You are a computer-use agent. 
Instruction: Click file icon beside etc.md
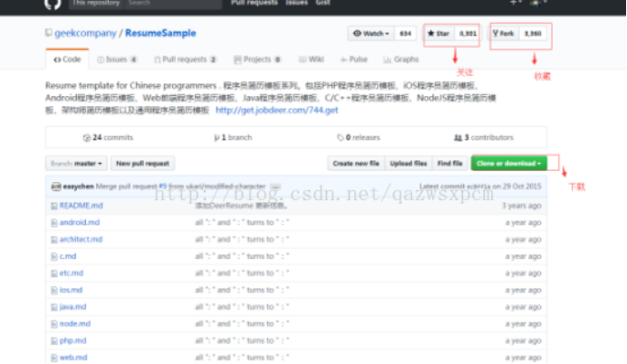(54, 273)
